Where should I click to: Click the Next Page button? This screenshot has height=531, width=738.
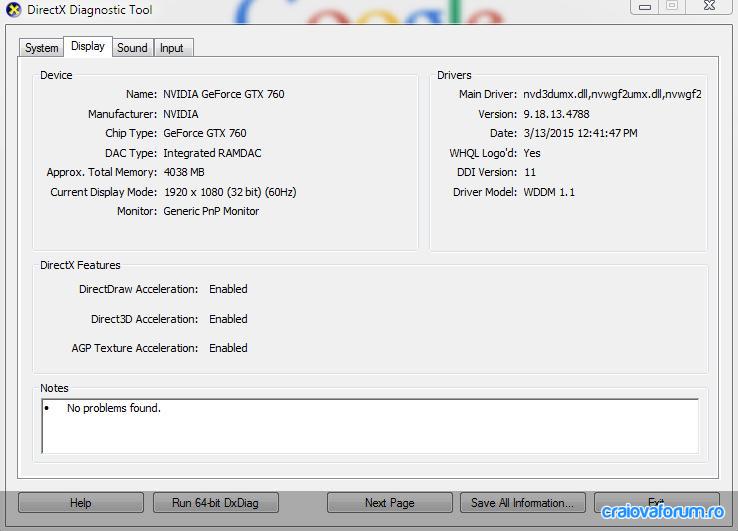[390, 503]
